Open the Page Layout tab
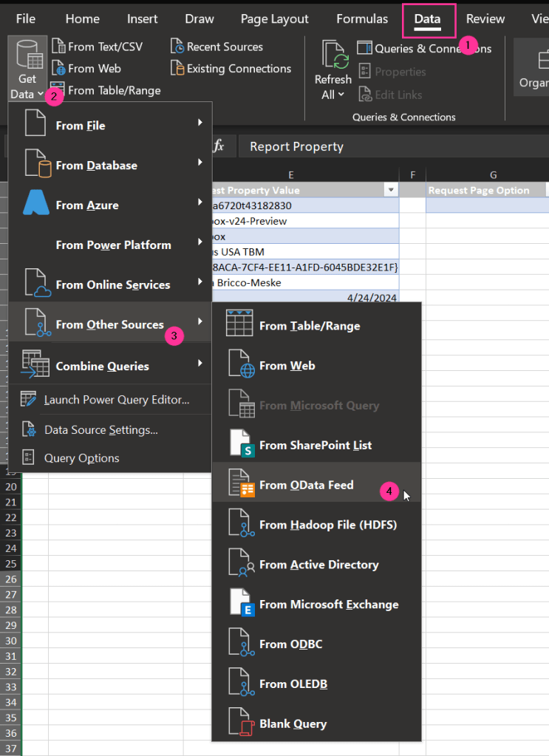 [276, 19]
